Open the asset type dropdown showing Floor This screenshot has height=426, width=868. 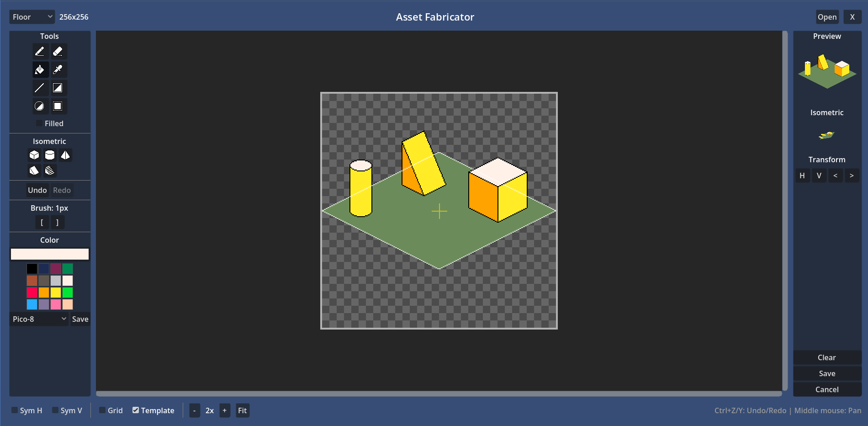tap(32, 16)
